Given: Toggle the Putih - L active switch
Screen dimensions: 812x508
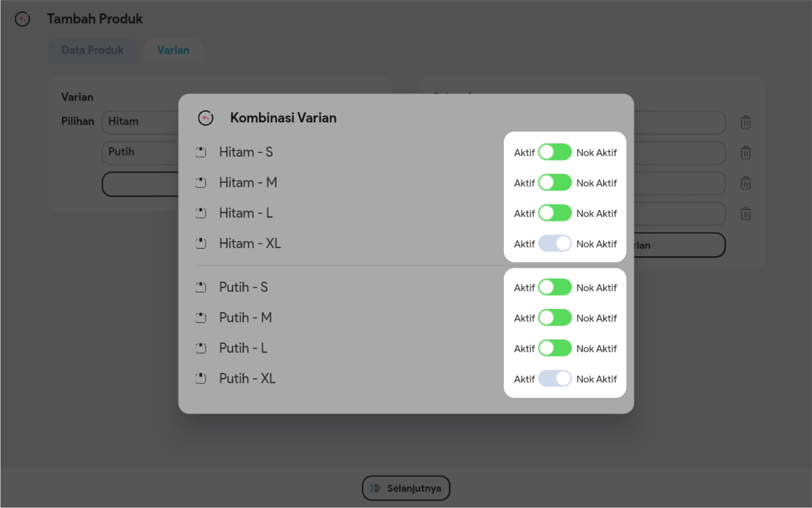Looking at the screenshot, I should pos(555,348).
